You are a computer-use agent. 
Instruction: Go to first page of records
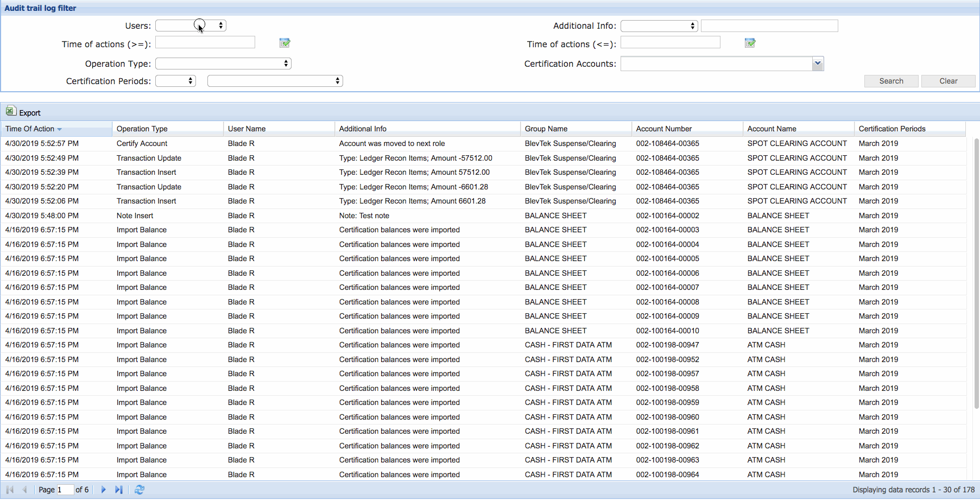pyautogui.click(x=10, y=490)
